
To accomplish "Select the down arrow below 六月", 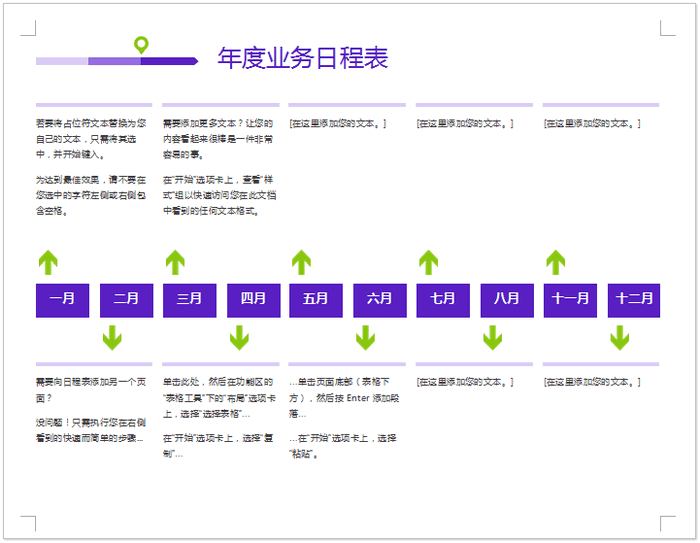I will 366,338.
